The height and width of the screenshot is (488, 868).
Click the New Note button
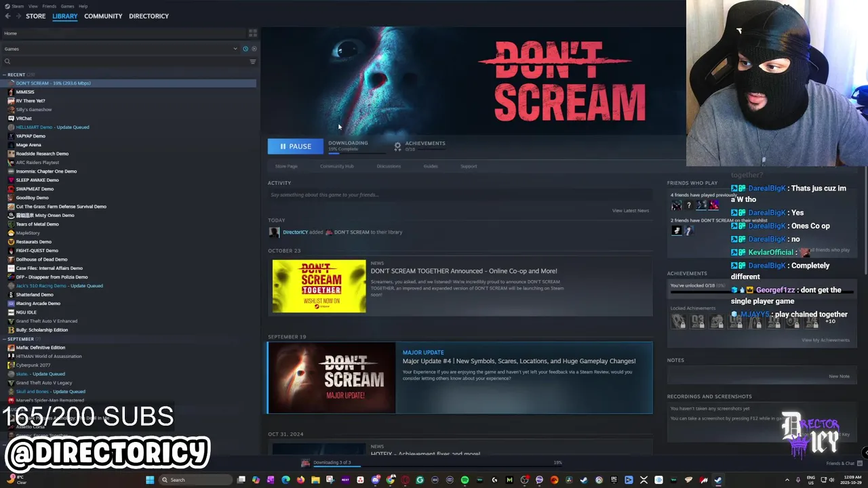[839, 376]
